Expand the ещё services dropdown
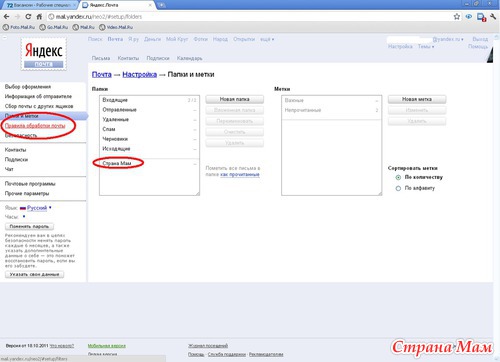This screenshot has width=500, height=362. tap(267, 39)
